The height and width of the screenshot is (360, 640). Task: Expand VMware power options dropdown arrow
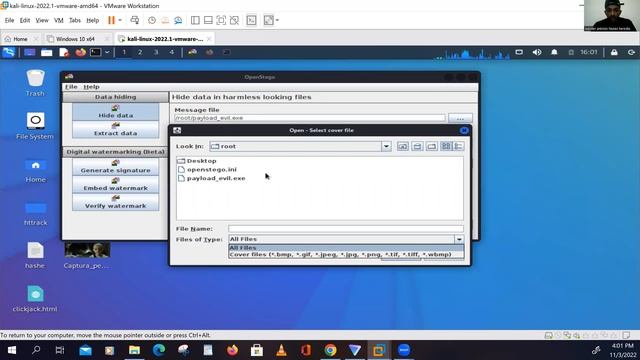[x=120, y=20]
